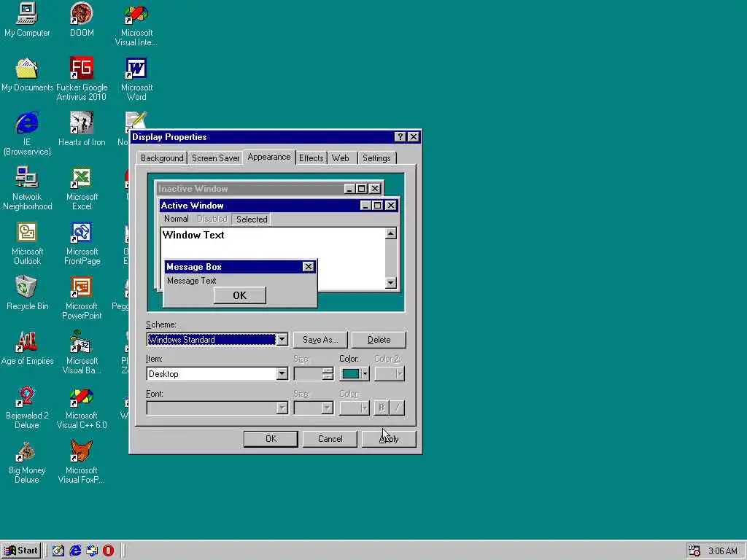Delete the selected scheme

click(379, 340)
